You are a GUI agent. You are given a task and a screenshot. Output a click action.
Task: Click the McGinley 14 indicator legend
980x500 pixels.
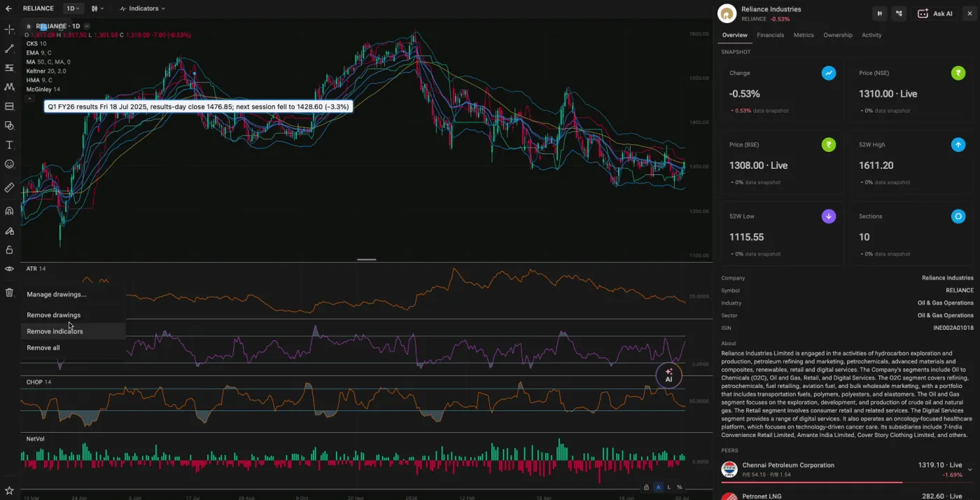pyautogui.click(x=43, y=90)
